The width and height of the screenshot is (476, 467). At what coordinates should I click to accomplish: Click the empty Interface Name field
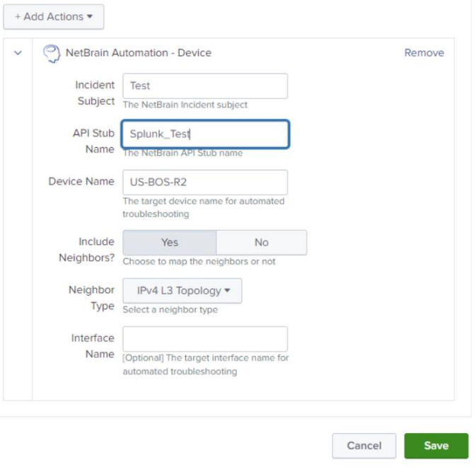[205, 339]
